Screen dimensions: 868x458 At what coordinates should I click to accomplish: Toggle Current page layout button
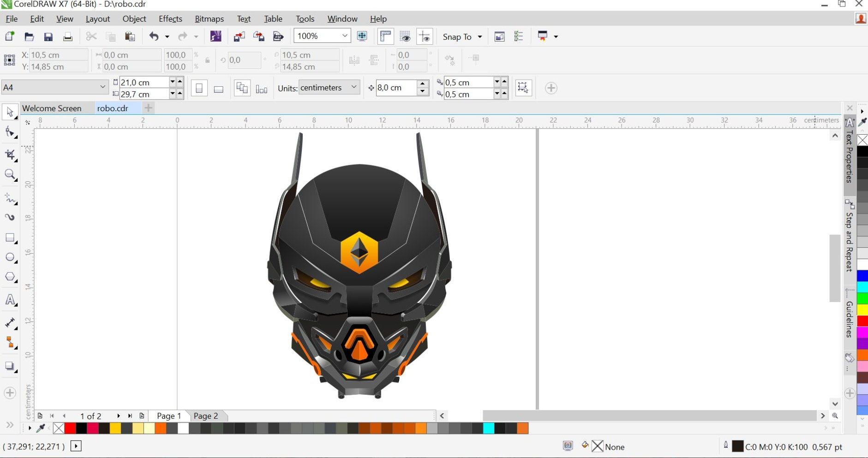[262, 89]
